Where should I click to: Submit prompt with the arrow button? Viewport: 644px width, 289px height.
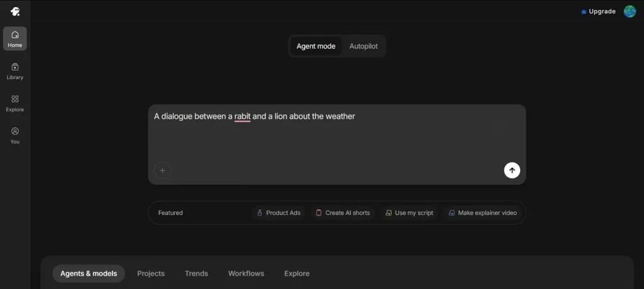[512, 170]
